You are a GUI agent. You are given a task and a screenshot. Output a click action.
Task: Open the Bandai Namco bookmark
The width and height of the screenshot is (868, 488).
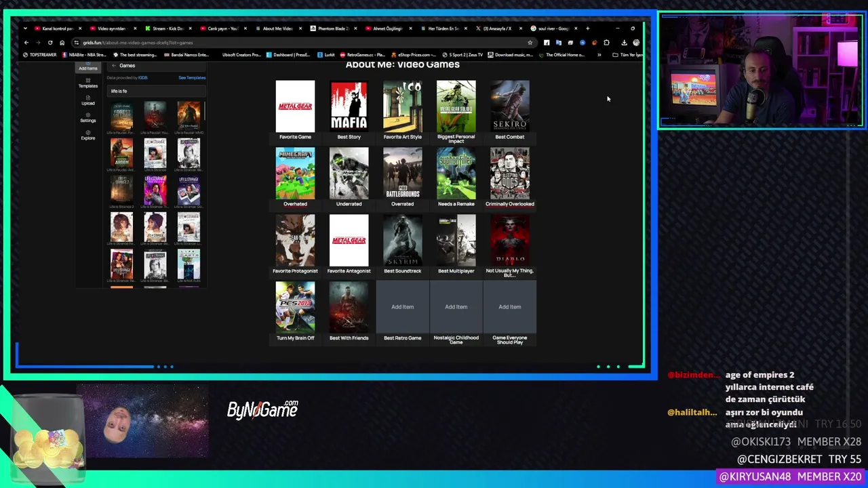pos(186,55)
